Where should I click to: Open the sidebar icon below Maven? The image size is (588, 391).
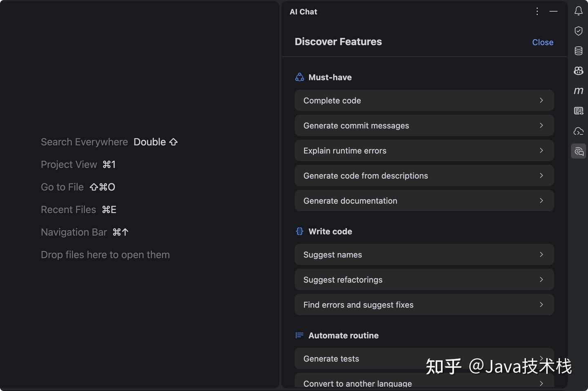578,111
